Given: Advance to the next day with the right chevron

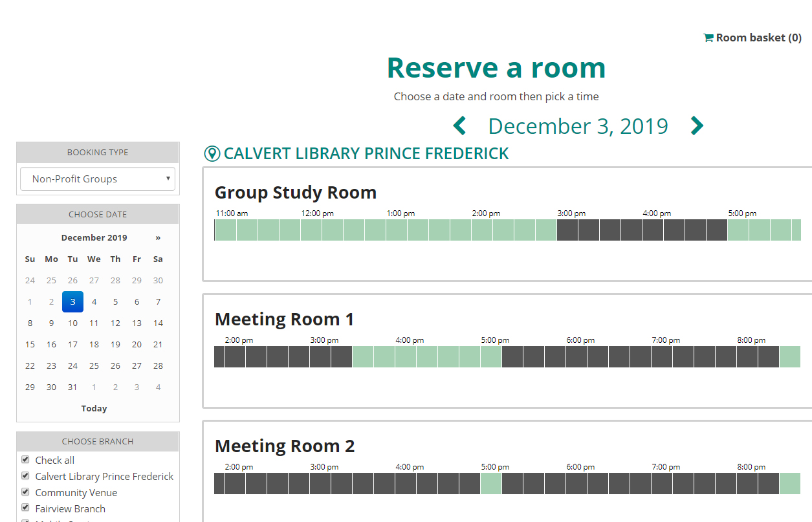Looking at the screenshot, I should pyautogui.click(x=697, y=125).
